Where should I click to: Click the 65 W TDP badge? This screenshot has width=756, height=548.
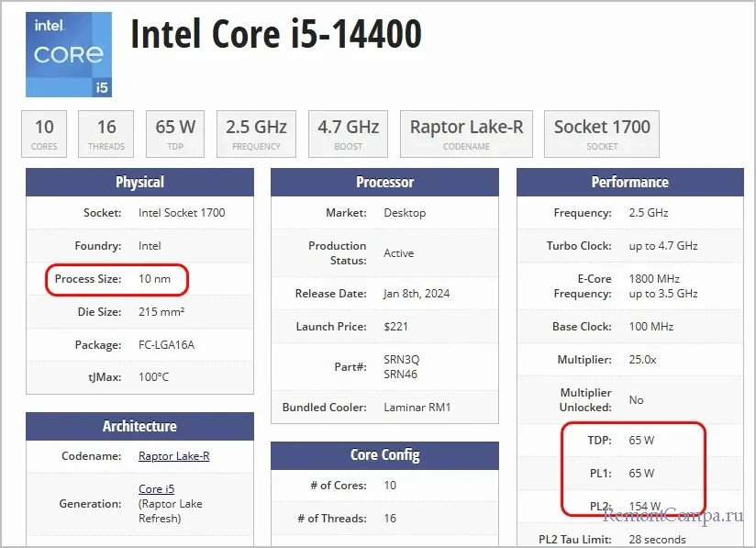[176, 133]
